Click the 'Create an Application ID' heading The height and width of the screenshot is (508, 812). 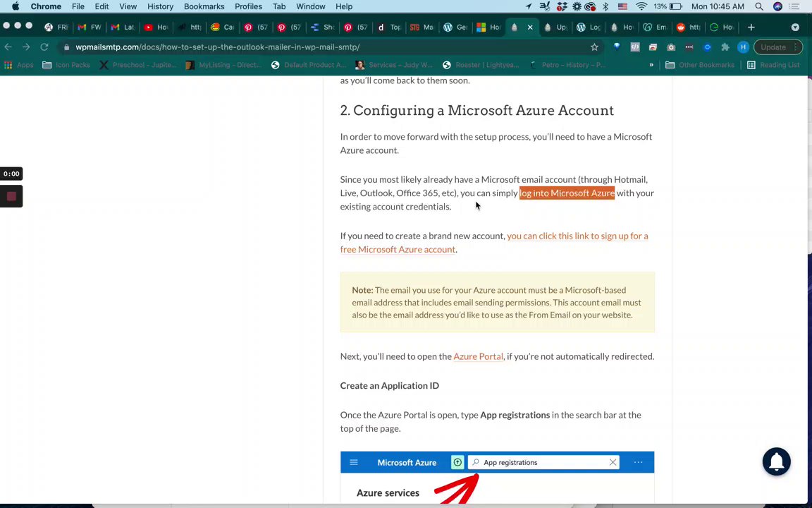pos(389,386)
